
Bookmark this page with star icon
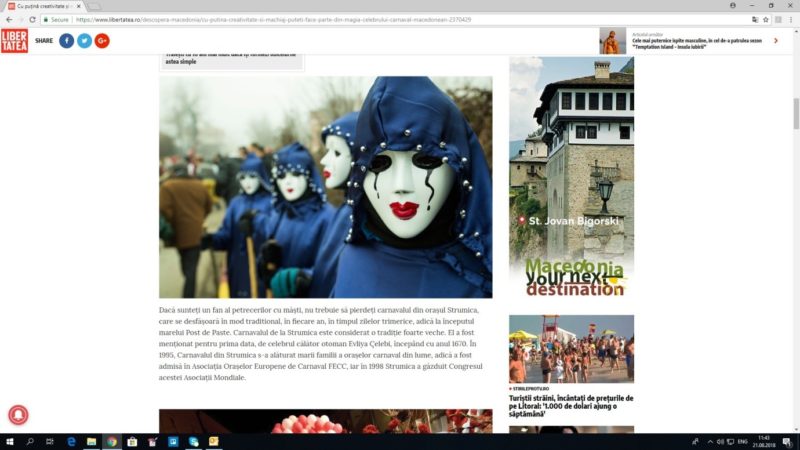766,19
